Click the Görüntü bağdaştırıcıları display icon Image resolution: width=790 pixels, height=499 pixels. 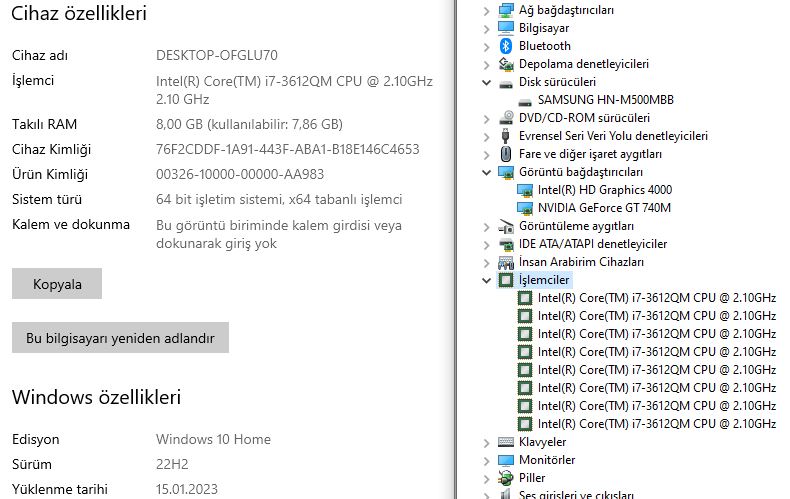[506, 172]
